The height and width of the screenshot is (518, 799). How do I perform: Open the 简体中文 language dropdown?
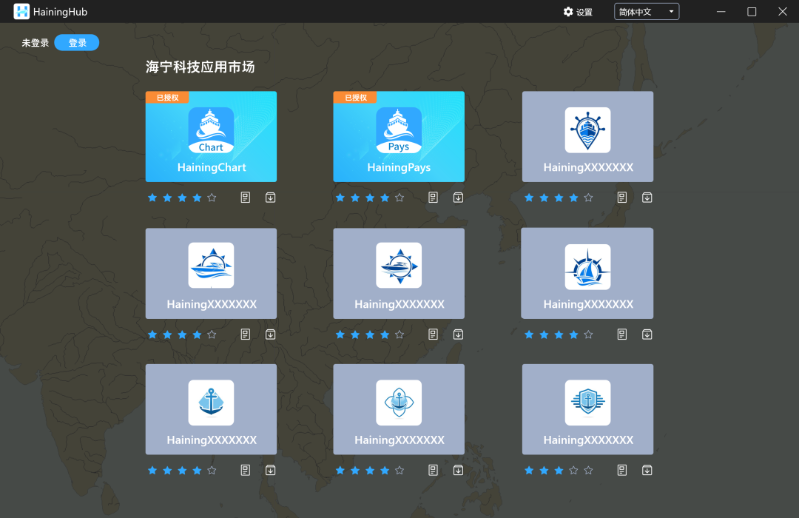pyautogui.click(x=647, y=12)
